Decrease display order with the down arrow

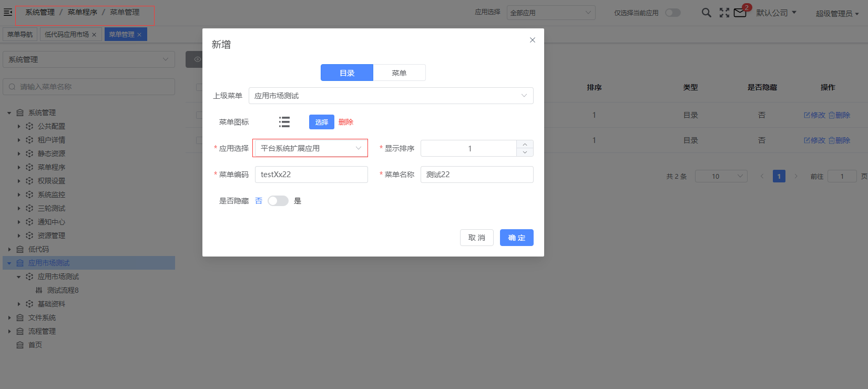point(525,152)
